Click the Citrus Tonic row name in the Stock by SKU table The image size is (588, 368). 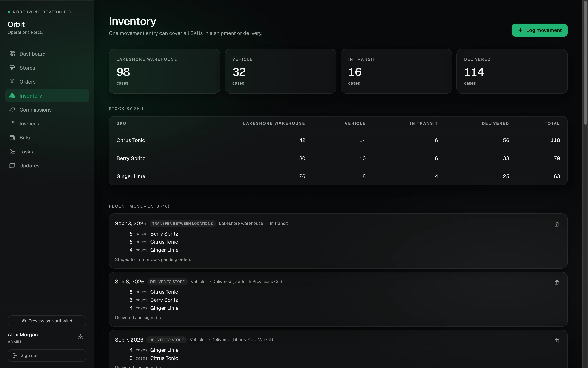[x=131, y=140]
